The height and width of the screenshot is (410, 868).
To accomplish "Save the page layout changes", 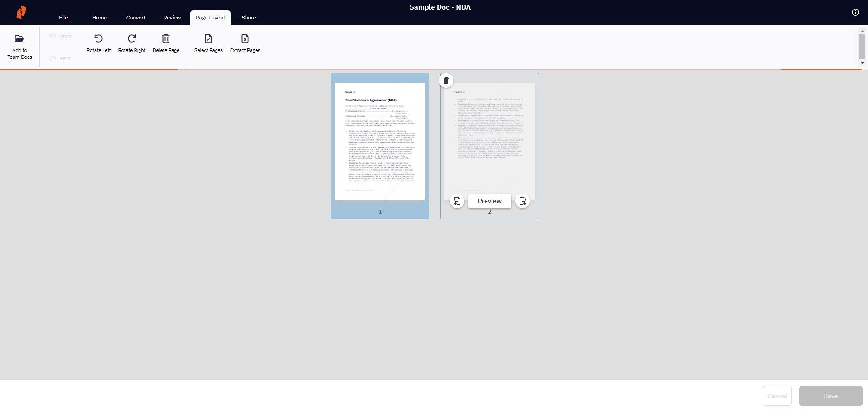I will tap(830, 396).
